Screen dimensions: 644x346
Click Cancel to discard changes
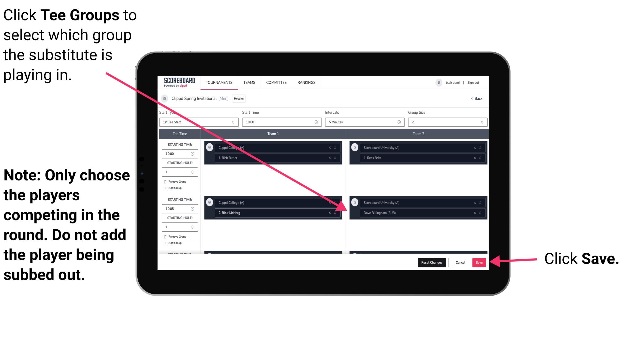460,262
